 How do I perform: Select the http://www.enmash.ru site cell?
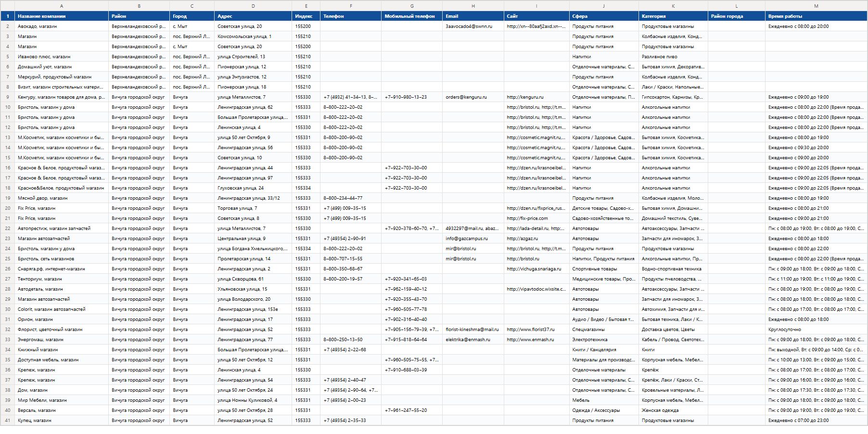pyautogui.click(x=536, y=340)
